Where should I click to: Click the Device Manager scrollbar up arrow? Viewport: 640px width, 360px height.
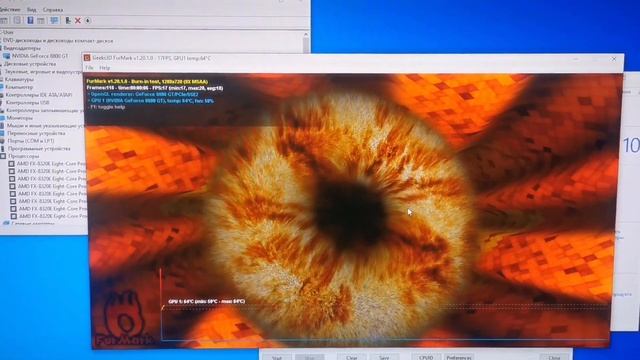tap(305, 35)
